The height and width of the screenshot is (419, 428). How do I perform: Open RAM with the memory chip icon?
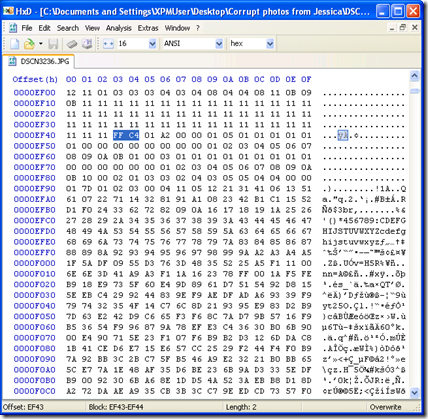(x=72, y=44)
